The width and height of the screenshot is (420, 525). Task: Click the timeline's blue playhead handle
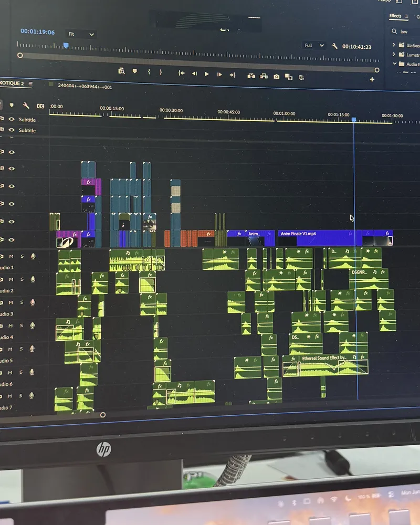354,120
